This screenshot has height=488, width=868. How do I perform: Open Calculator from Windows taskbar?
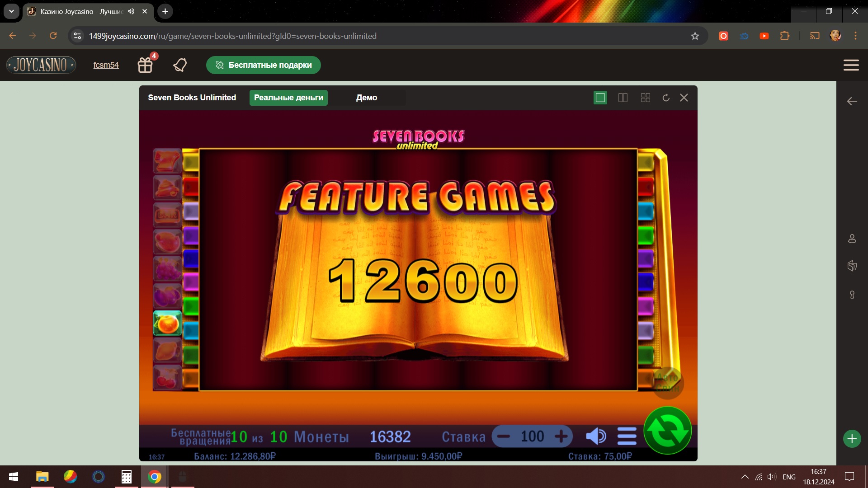(127, 477)
